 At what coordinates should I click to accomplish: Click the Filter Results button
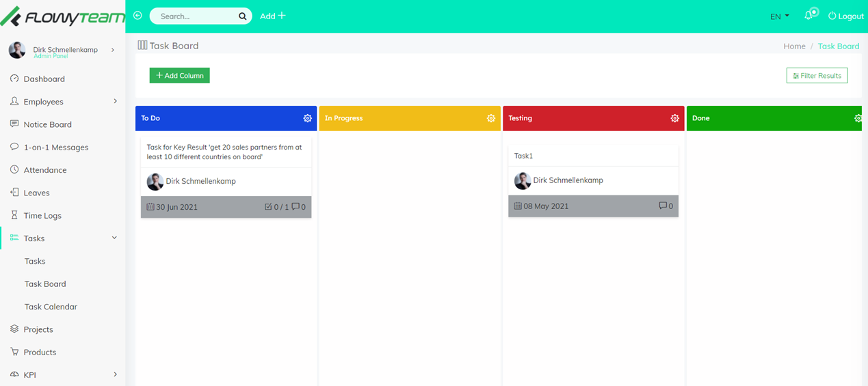[x=817, y=75]
